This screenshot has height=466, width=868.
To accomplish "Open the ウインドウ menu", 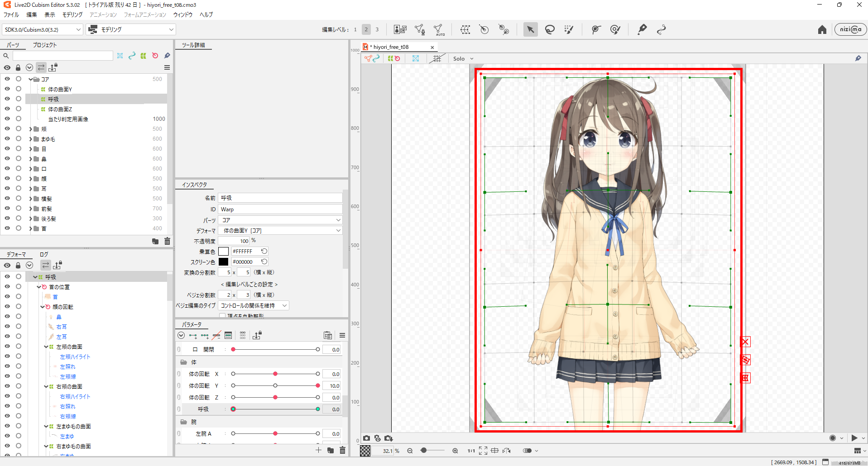I will tap(183, 14).
